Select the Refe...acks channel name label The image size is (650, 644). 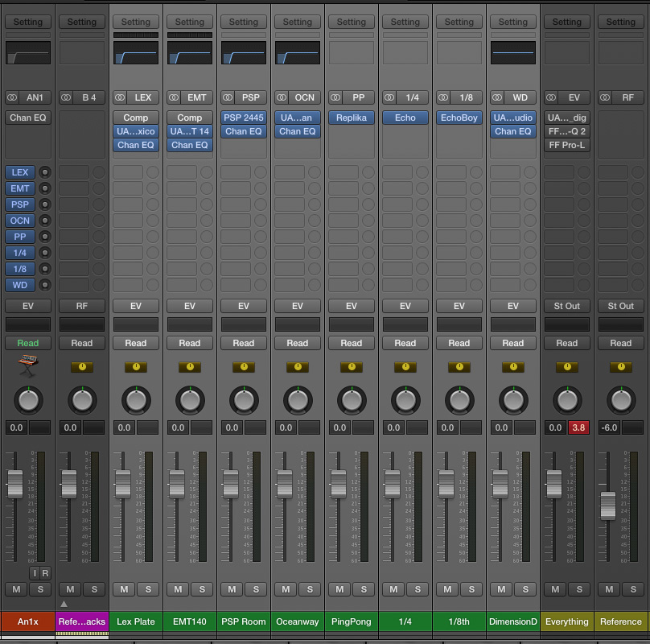pos(82,621)
